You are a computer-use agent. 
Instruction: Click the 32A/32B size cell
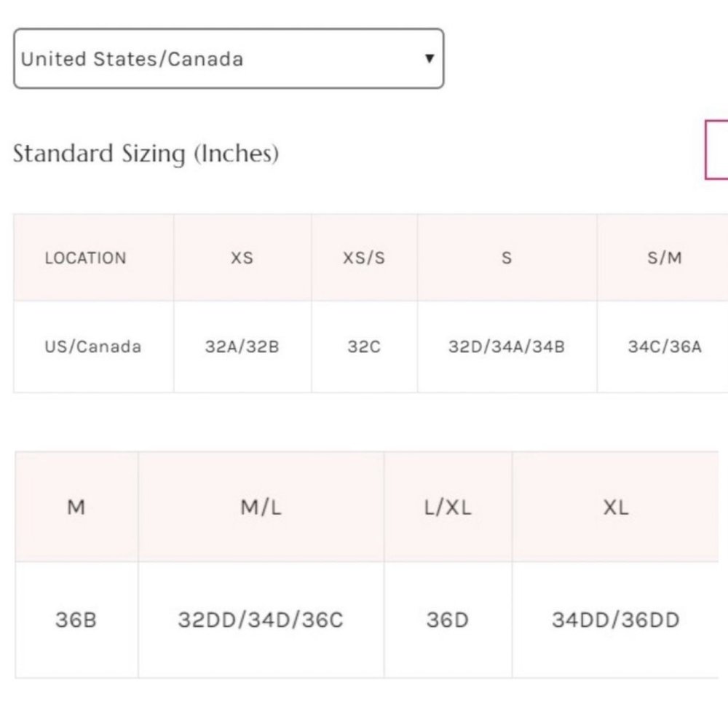point(242,347)
